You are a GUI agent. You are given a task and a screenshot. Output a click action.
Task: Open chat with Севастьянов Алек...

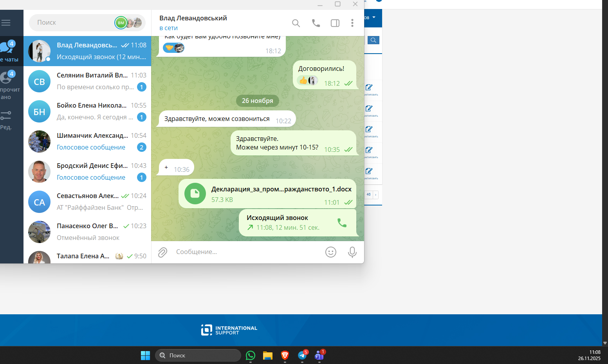(87, 202)
